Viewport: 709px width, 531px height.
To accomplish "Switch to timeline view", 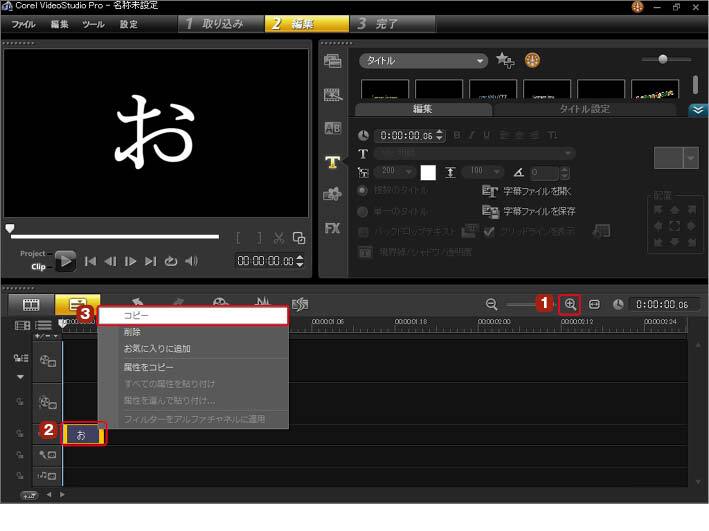I will pos(77,304).
